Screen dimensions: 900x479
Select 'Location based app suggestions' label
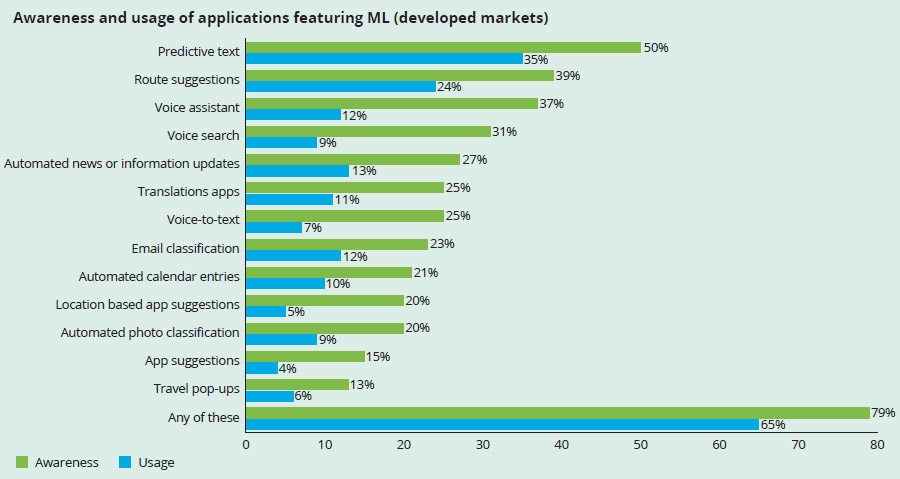pyautogui.click(x=148, y=305)
